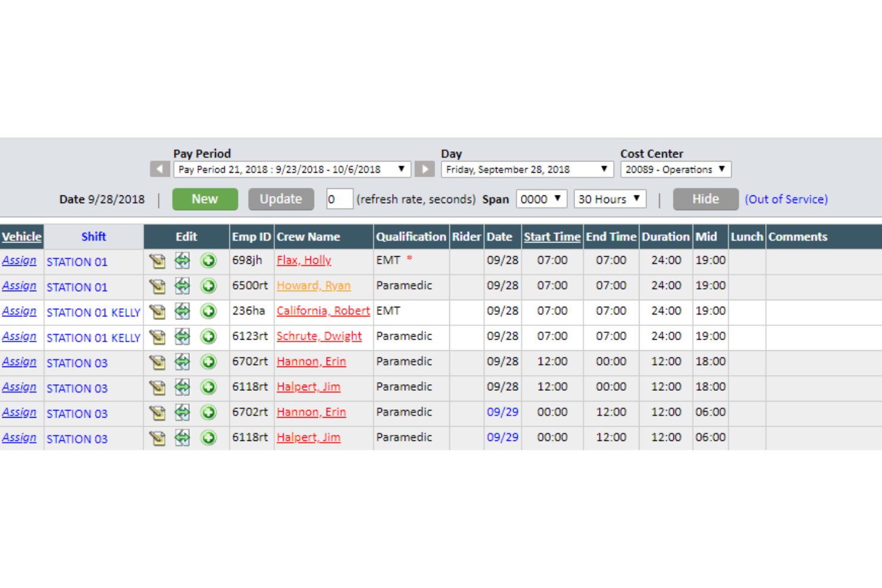Screen dimensions: 882x588
Task: Sort by the Start Time column header
Action: click(552, 237)
